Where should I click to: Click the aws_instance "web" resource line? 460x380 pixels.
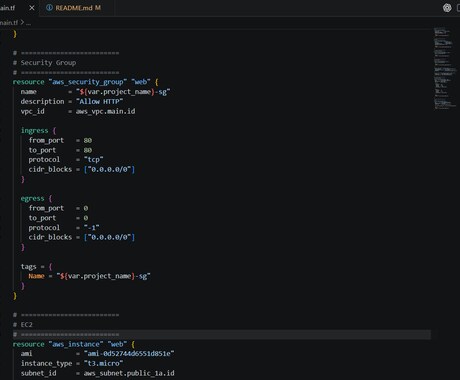pos(74,344)
